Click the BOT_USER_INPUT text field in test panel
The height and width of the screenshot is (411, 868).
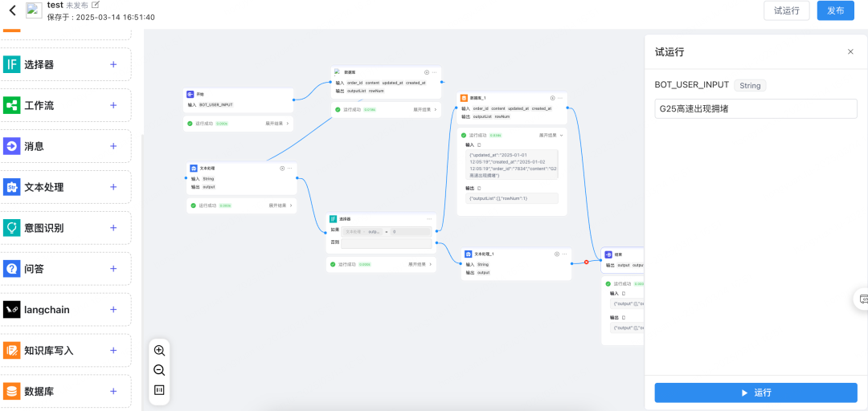755,109
